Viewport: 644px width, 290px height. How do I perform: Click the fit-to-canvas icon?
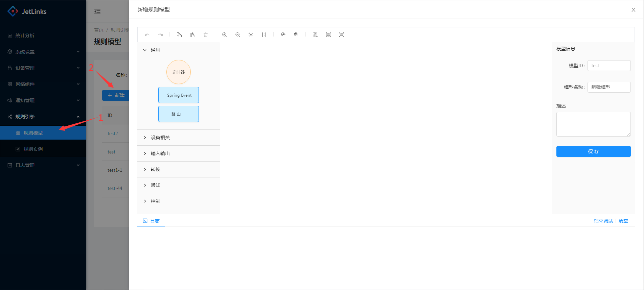tap(251, 35)
